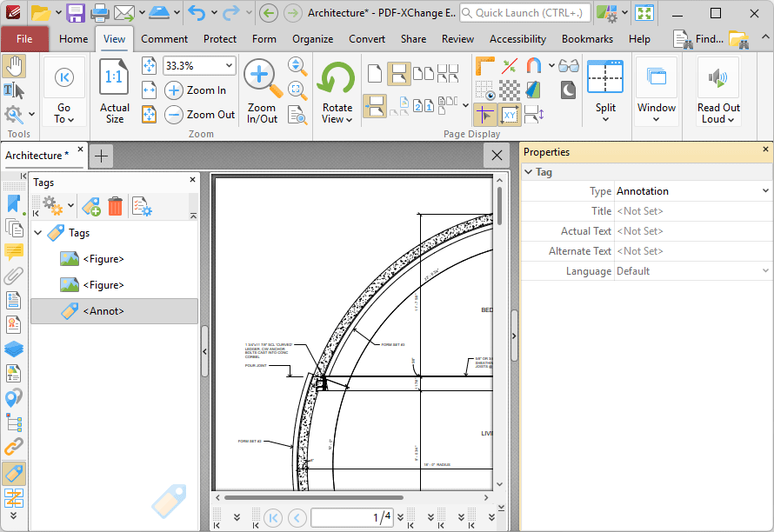Toggle grid display icon
The width and height of the screenshot is (774, 532).
pos(484,90)
